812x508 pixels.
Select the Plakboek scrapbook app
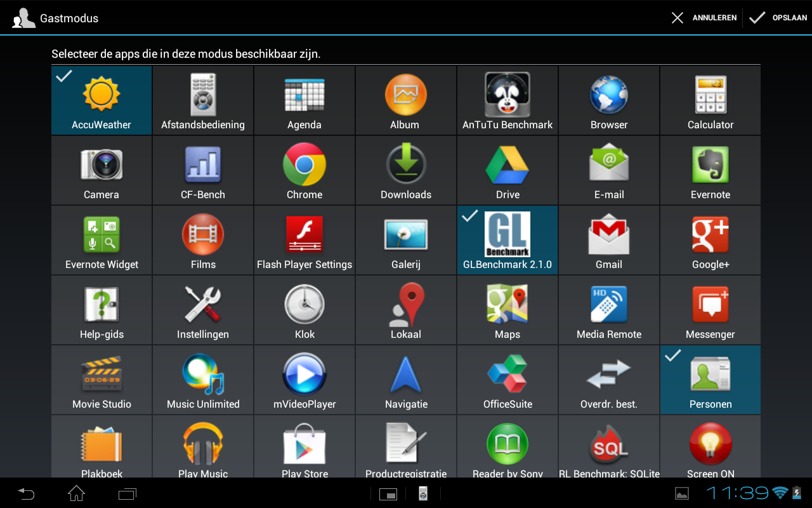click(x=101, y=446)
